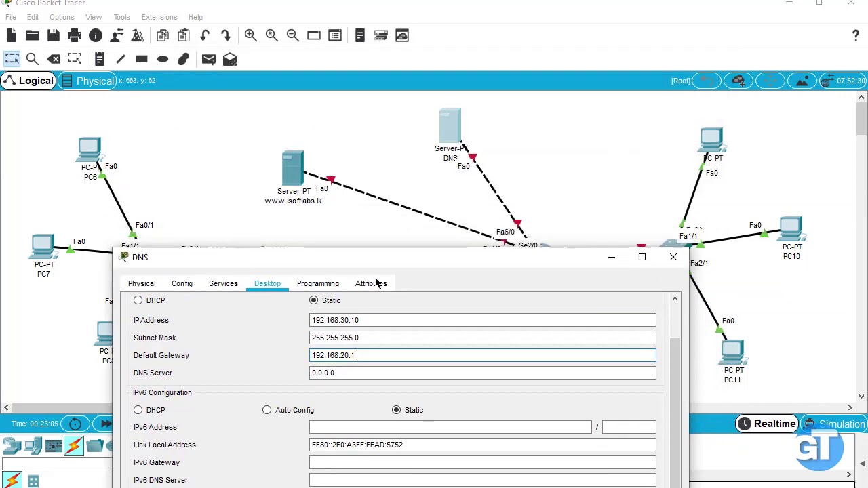
Task: Select the Draw Rectangle tool
Action: click(x=142, y=59)
